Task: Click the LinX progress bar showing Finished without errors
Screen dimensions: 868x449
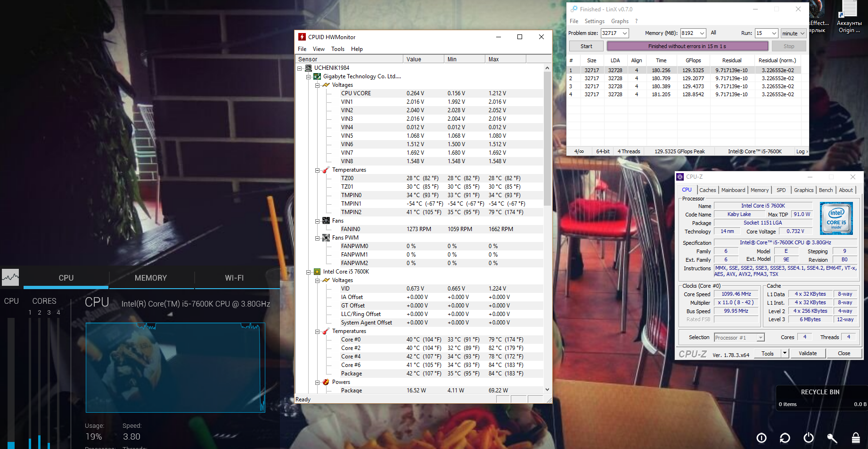Action: 687,46
